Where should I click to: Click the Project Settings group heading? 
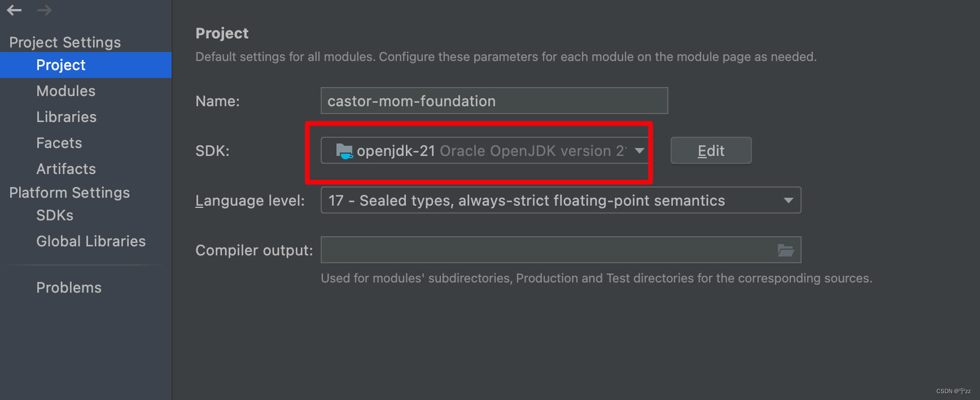pyautogui.click(x=65, y=42)
